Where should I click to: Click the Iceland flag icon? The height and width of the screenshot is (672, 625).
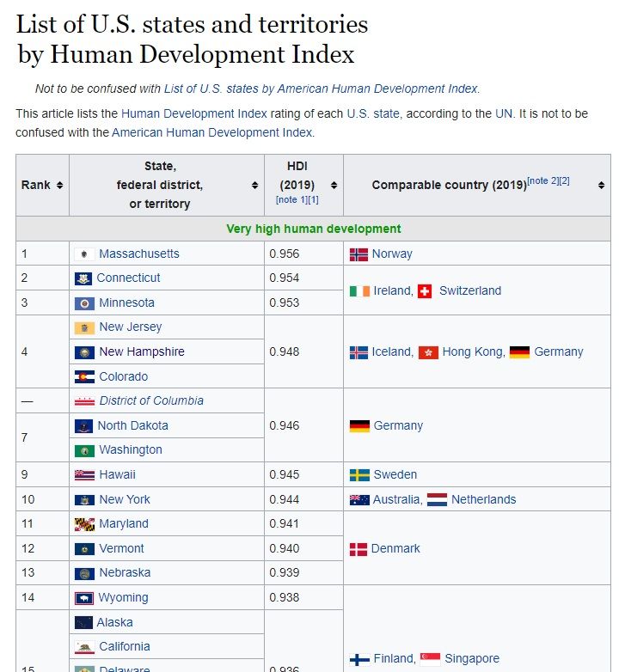point(358,352)
